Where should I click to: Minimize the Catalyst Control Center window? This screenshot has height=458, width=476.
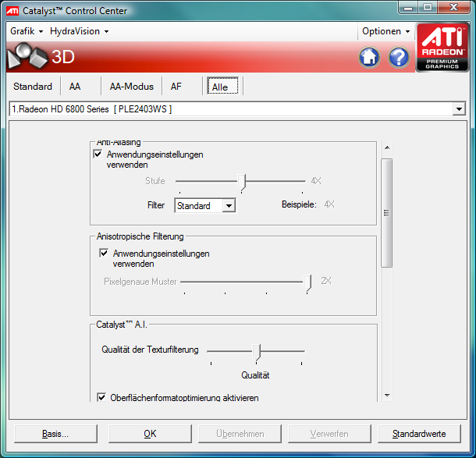tap(408, 8)
